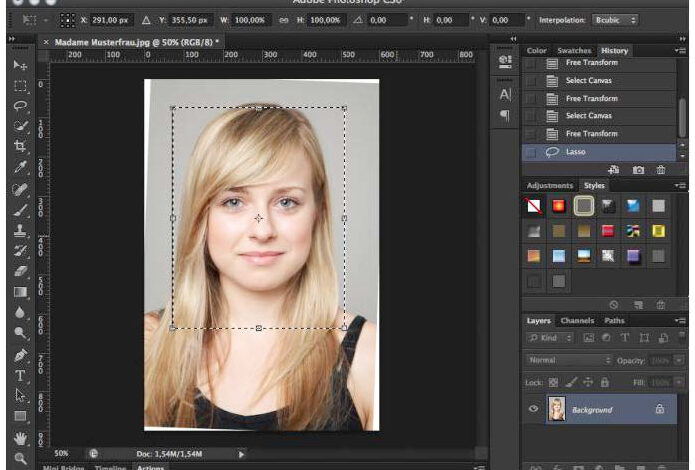Viewport: 695px width, 470px height.
Task: Hide the Background layer with eye icon
Action: point(533,410)
